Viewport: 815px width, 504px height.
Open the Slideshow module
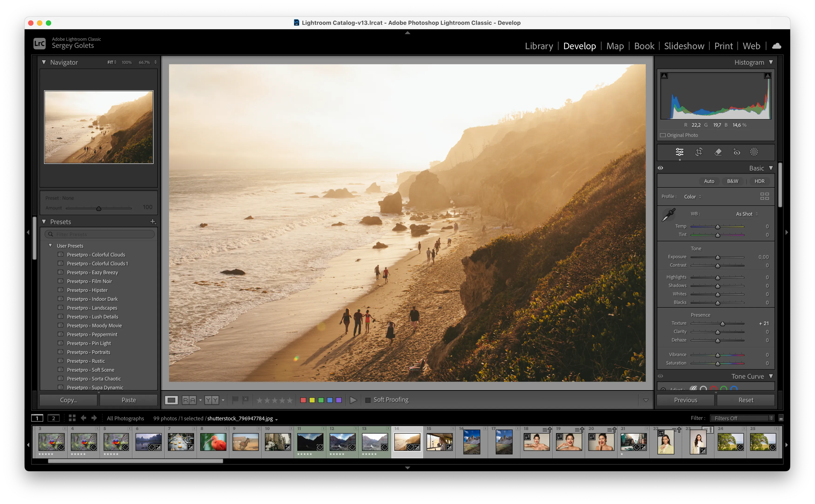(x=684, y=46)
